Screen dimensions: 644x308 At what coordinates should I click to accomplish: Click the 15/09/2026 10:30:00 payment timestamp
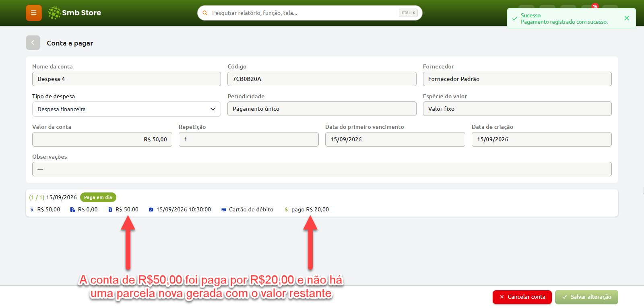point(184,209)
